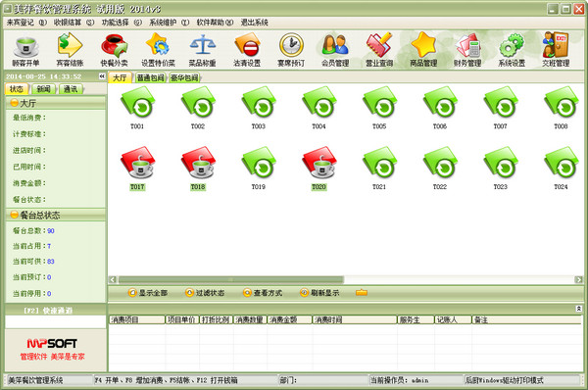Click the 服务生 column header
Viewport: 588px width, 390px height.
[416, 319]
